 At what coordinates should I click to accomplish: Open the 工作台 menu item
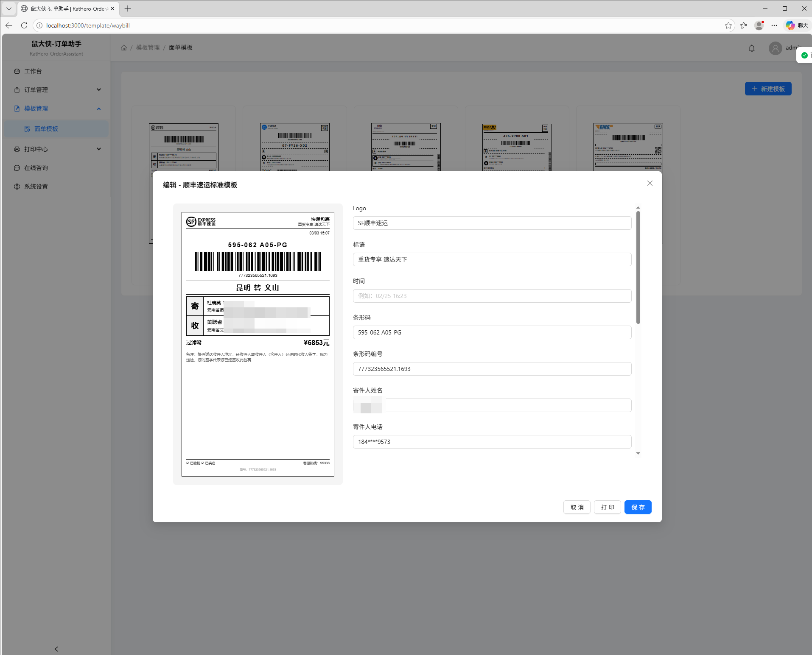click(33, 71)
